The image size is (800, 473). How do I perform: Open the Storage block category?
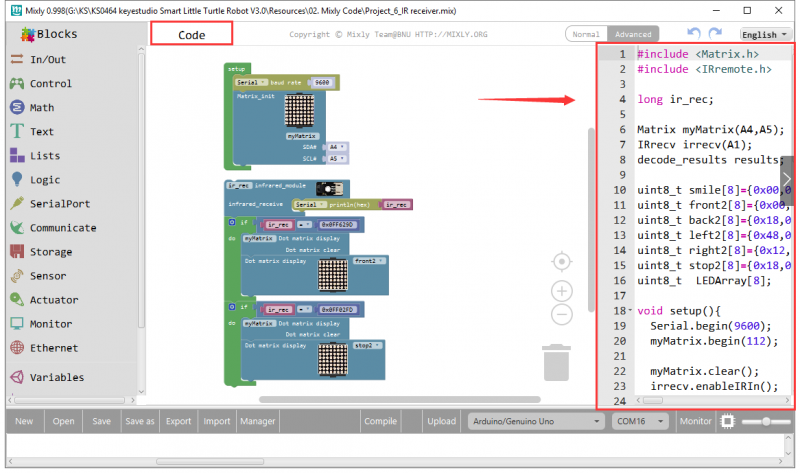coord(41,251)
